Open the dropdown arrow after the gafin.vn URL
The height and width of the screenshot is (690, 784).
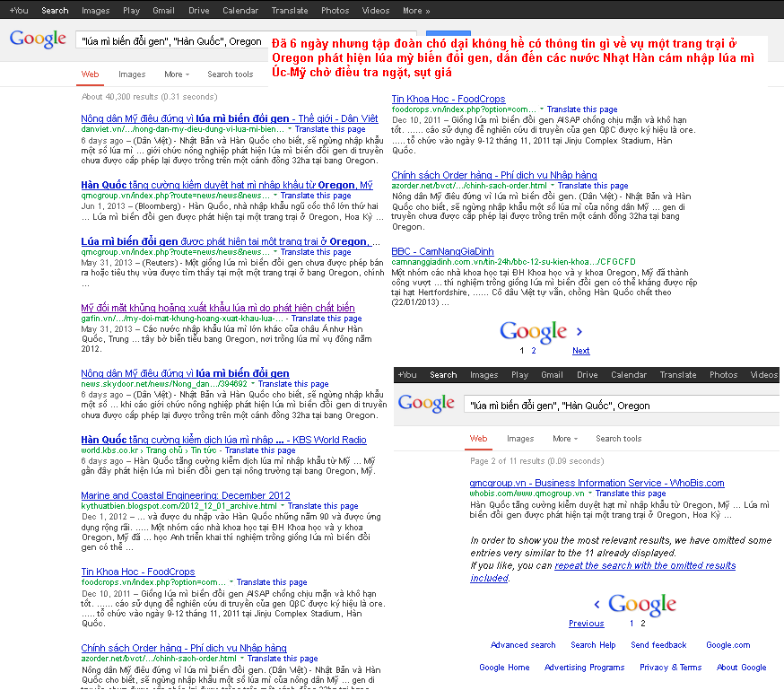[x=286, y=318]
